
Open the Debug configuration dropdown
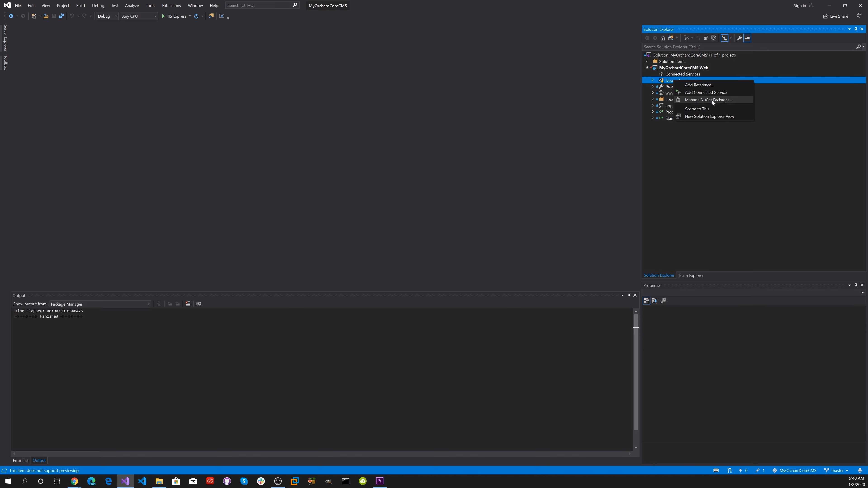[107, 16]
